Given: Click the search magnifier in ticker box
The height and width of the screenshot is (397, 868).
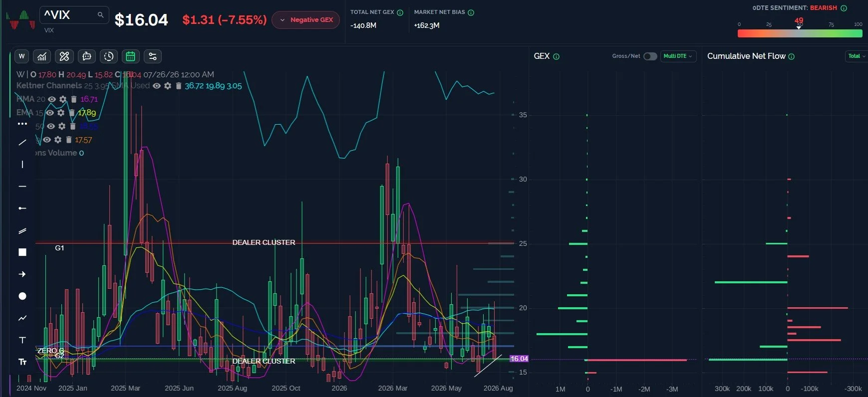Looking at the screenshot, I should pyautogui.click(x=100, y=15).
